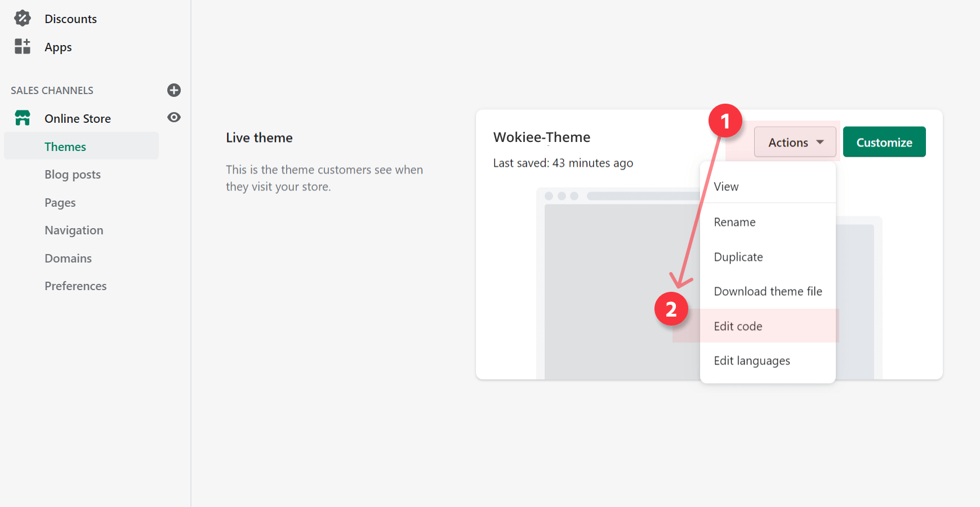Screen dimensions: 980x507
Task: Select Duplicate in the Actions menu
Action: [x=768, y=257]
